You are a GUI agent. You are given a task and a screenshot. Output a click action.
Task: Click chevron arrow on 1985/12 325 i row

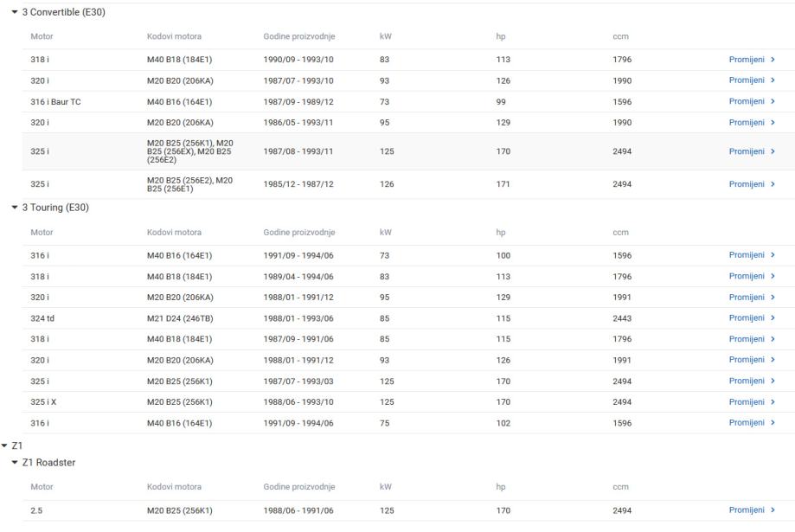point(772,183)
